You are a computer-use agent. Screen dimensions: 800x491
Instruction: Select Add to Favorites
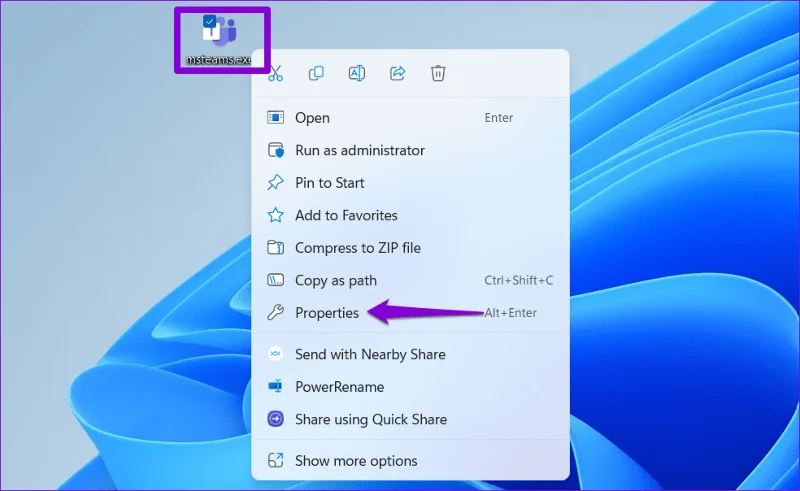click(411, 215)
